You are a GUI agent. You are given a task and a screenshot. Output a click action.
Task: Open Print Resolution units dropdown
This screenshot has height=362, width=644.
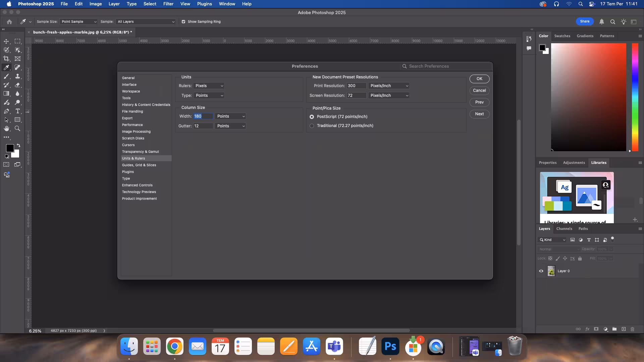pyautogui.click(x=389, y=86)
